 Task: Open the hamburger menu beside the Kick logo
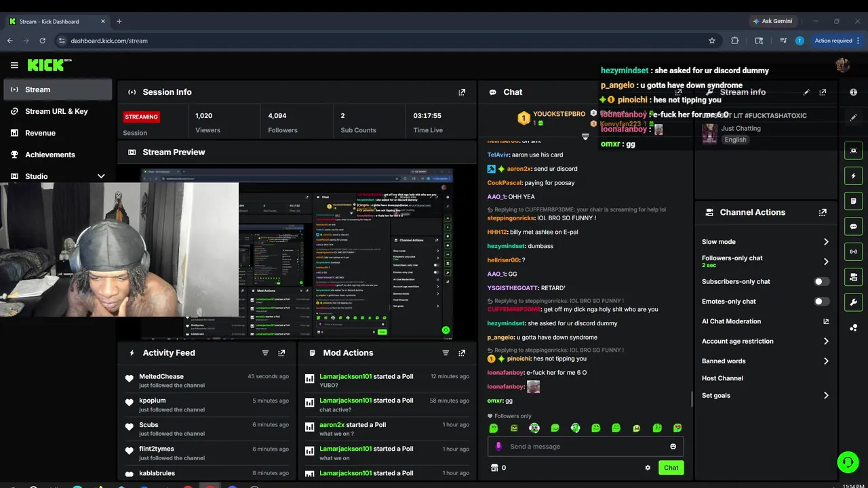click(14, 65)
